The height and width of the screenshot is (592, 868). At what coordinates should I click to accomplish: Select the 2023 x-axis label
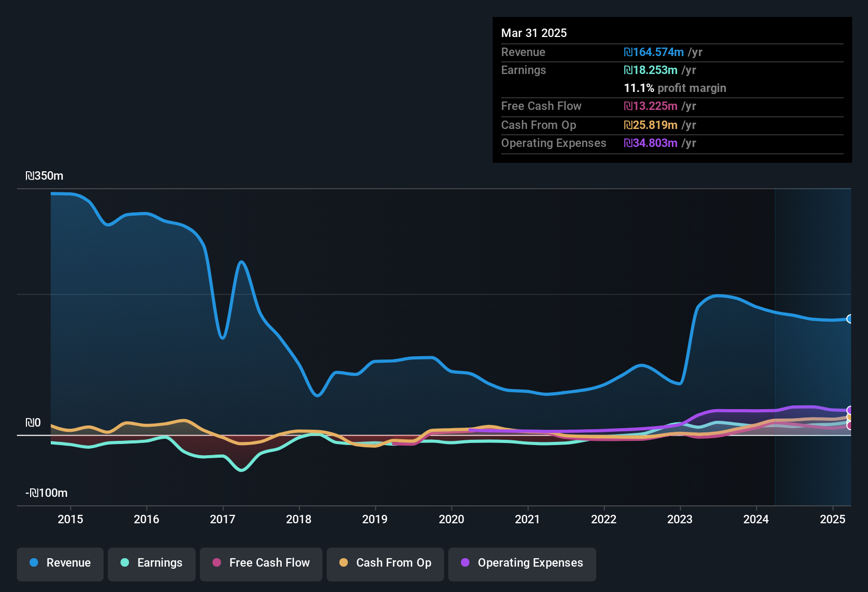coord(680,519)
